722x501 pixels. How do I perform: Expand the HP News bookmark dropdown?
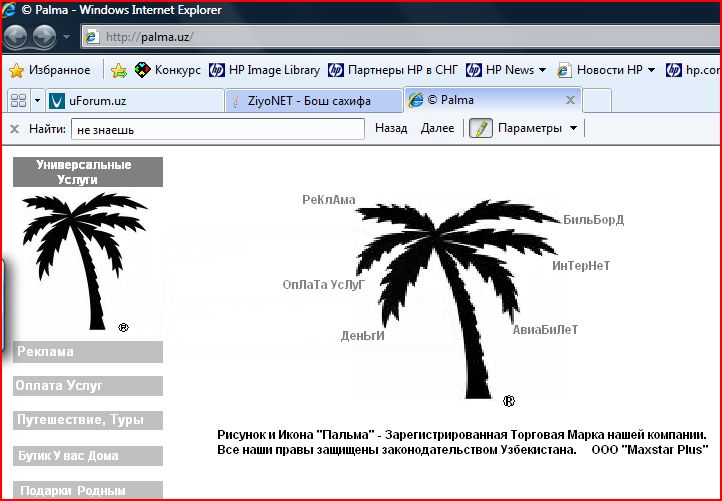(x=542, y=70)
